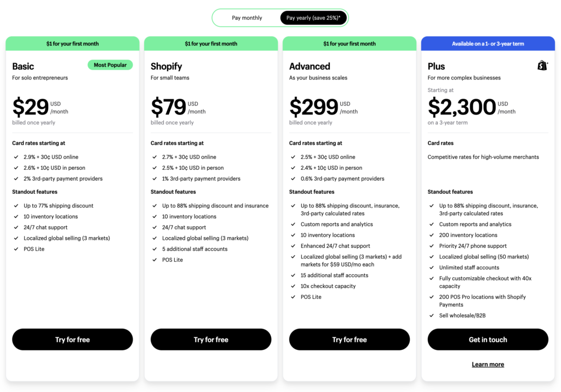Click Get in touch for Plus
The image size is (561, 392).
pos(488,339)
